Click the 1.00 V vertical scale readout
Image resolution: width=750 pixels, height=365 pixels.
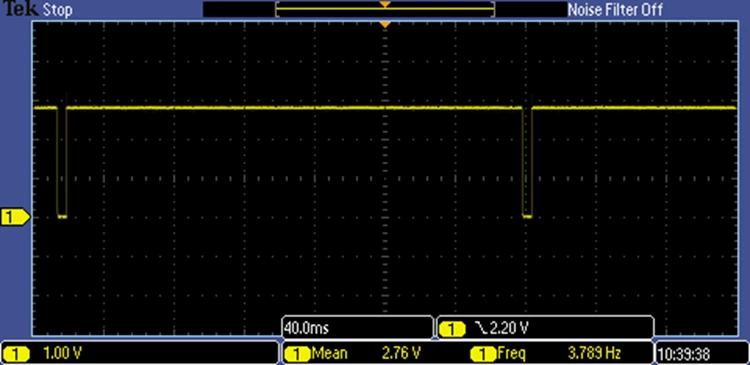62,354
